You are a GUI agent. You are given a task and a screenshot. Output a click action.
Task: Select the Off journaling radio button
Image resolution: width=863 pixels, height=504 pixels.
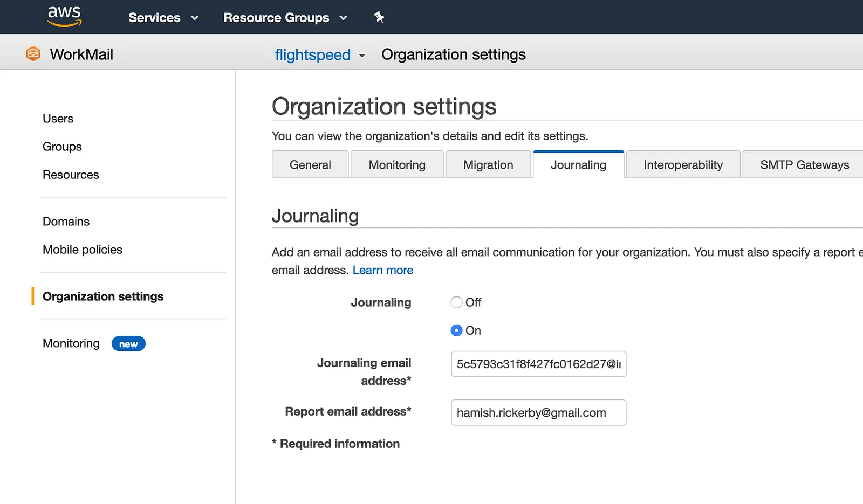(x=456, y=302)
